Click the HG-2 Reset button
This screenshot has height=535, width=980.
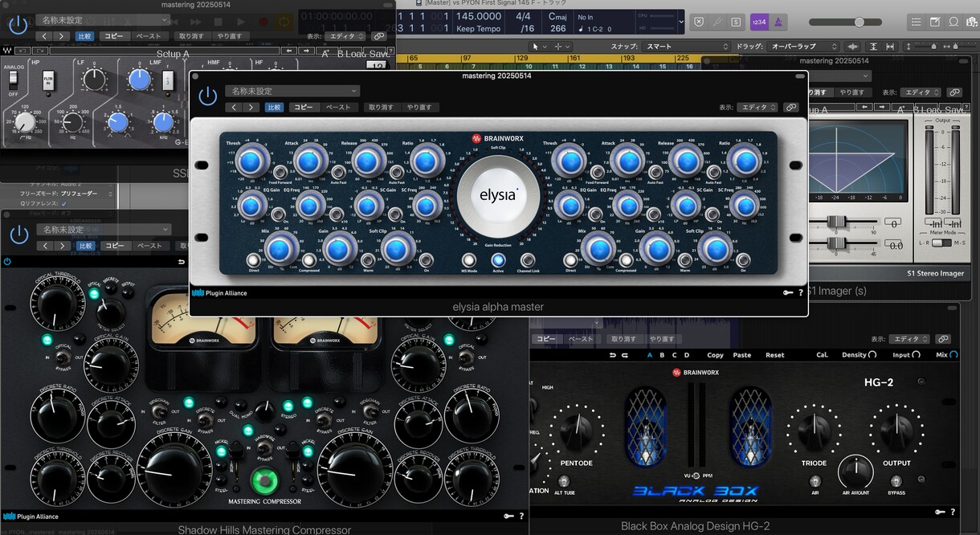pyautogui.click(x=774, y=355)
